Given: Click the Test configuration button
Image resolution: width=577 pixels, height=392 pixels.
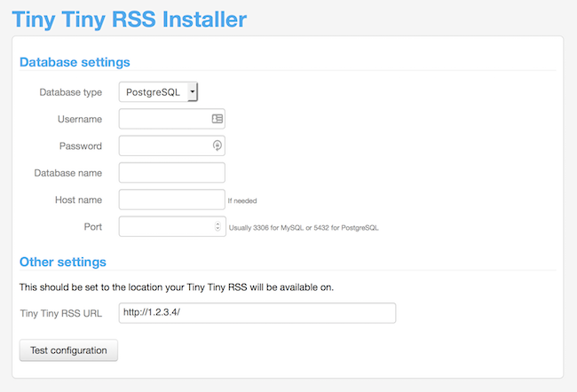Looking at the screenshot, I should 68,350.
